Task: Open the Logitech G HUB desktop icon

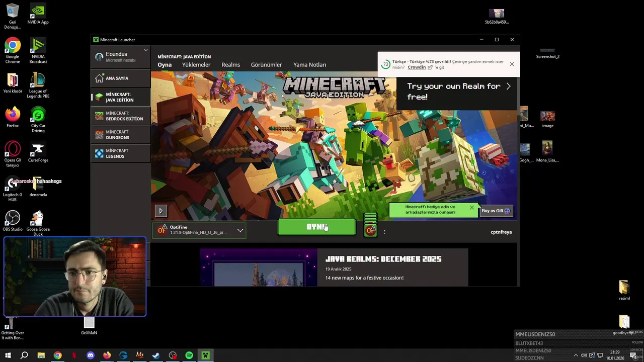Action: pos(13,189)
